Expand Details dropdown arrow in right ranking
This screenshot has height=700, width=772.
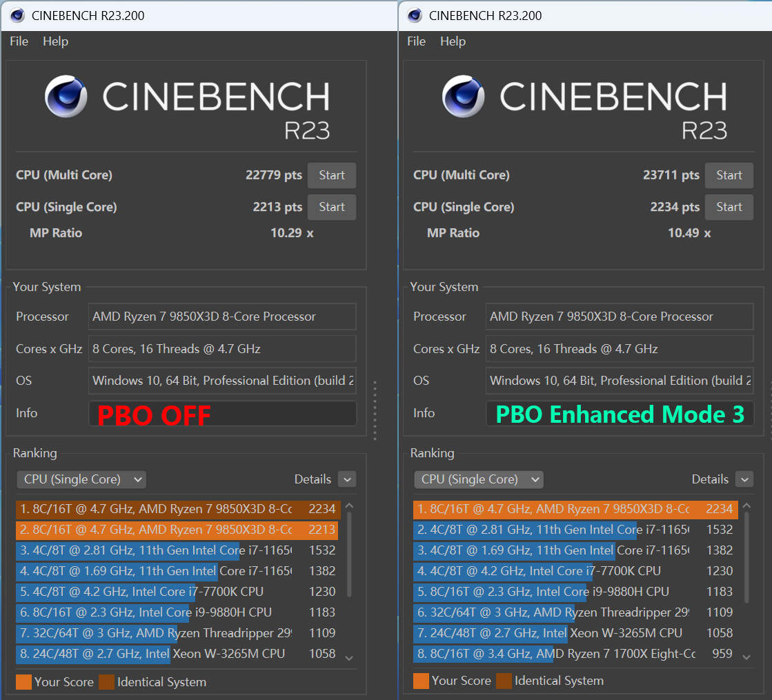[744, 479]
